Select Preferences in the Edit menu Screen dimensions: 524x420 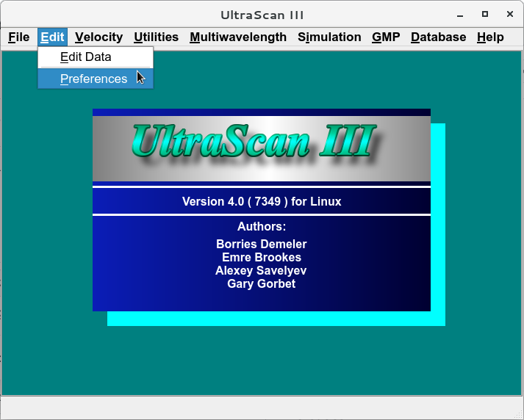pyautogui.click(x=96, y=79)
